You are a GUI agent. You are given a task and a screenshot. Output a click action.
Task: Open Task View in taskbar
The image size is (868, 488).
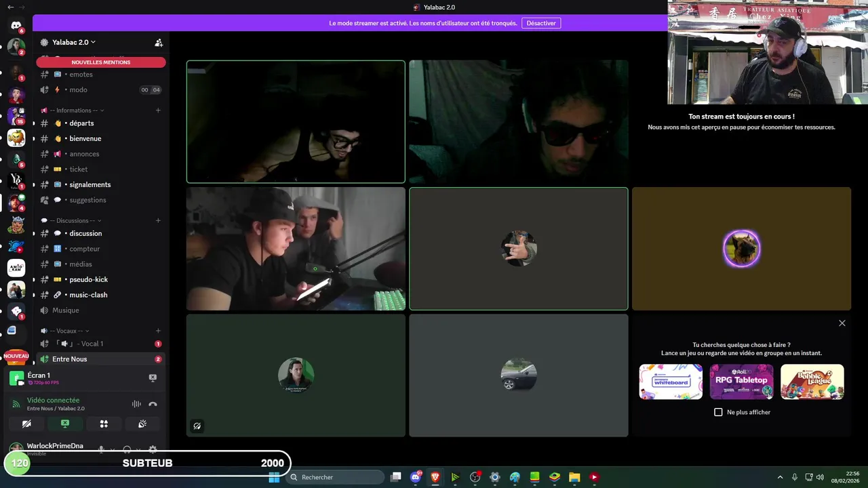tap(396, 477)
